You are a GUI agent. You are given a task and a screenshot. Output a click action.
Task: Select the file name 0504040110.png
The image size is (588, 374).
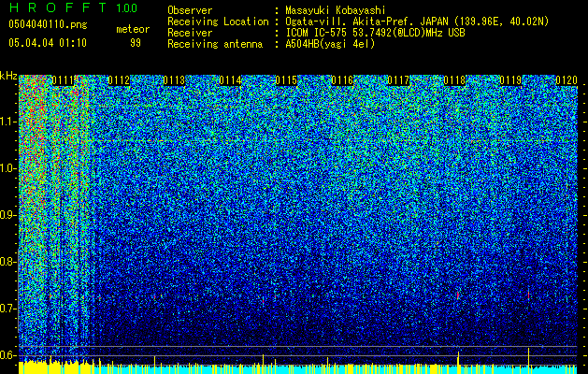48,24
